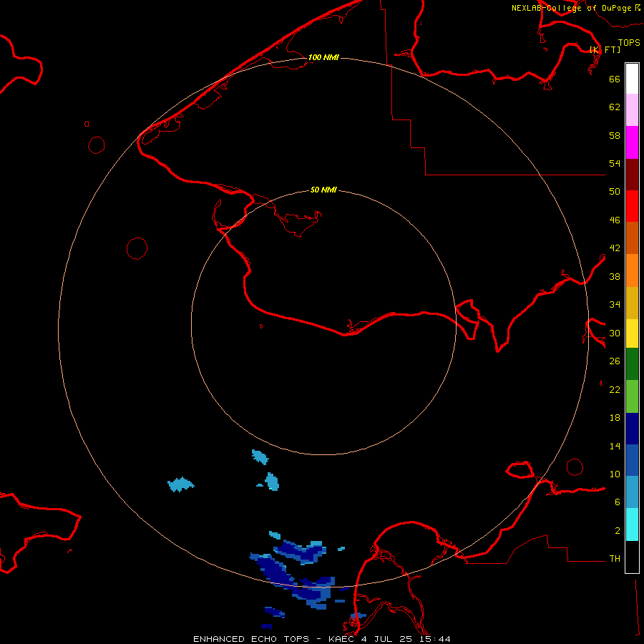The image size is (644, 644).
Task: Click the bright orange legend swatch
Action: tap(632, 270)
